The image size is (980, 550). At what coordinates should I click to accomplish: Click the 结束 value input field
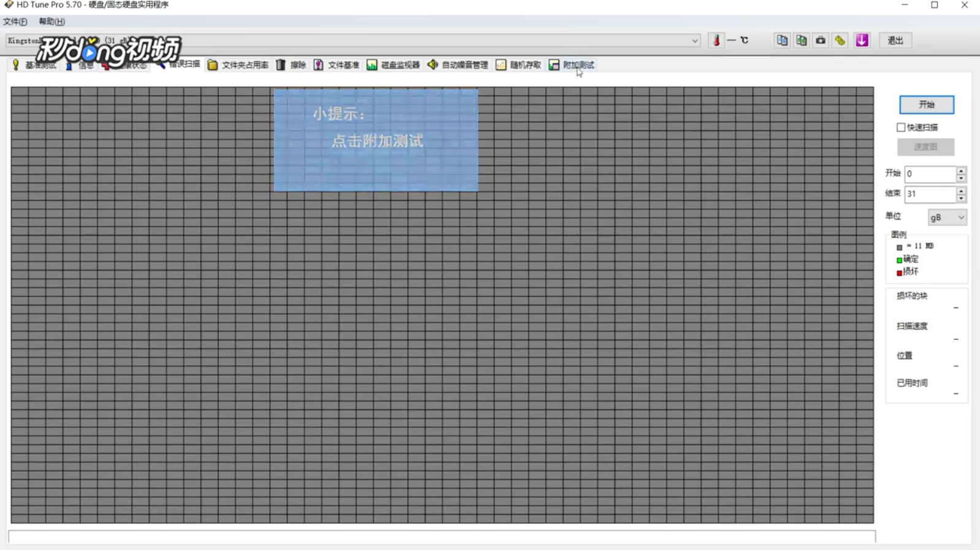930,194
